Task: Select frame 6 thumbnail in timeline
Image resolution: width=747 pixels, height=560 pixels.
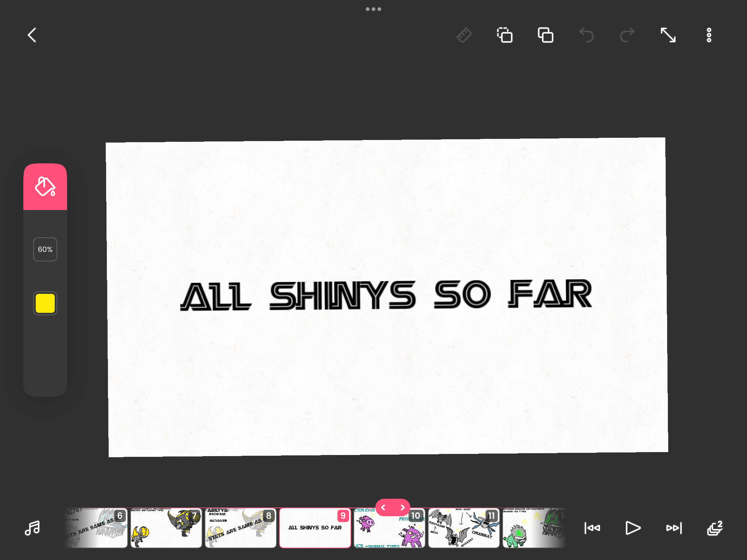Action: tap(96, 528)
